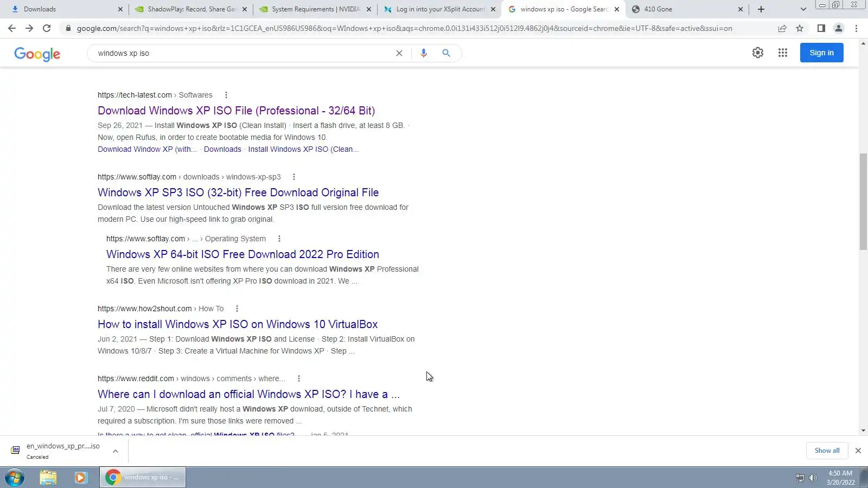Switch to the XSplit login tab
868x488 pixels.
(440, 9)
